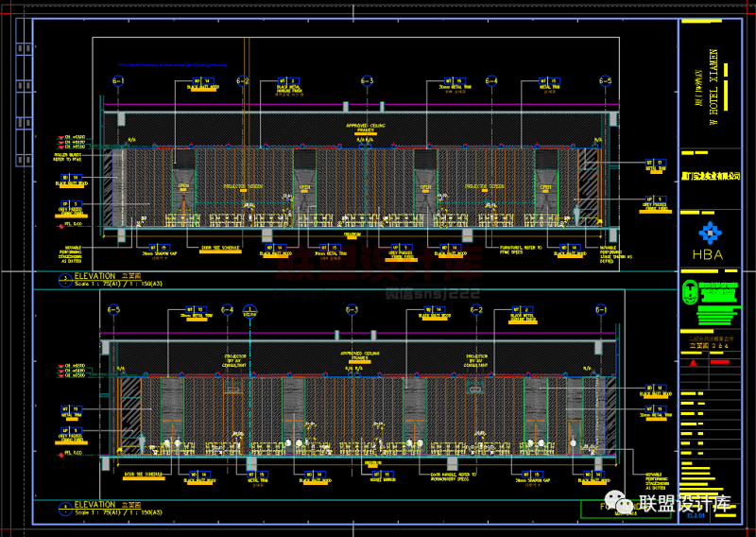Click the DOOR SEE SCHEDULE callout in the upper elevation
756x537 pixels.
219,248
